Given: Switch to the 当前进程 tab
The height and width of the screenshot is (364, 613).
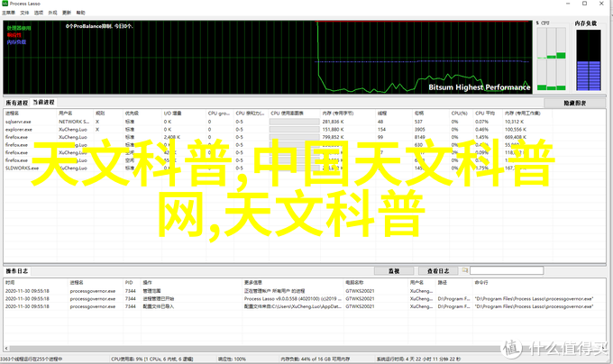Looking at the screenshot, I should tap(44, 102).
